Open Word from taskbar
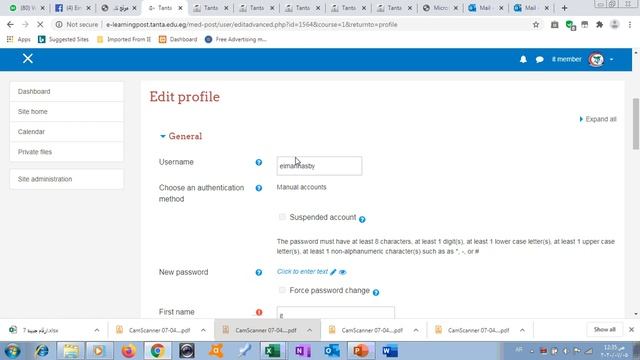Viewport: 640px width, 360px height. [390, 351]
